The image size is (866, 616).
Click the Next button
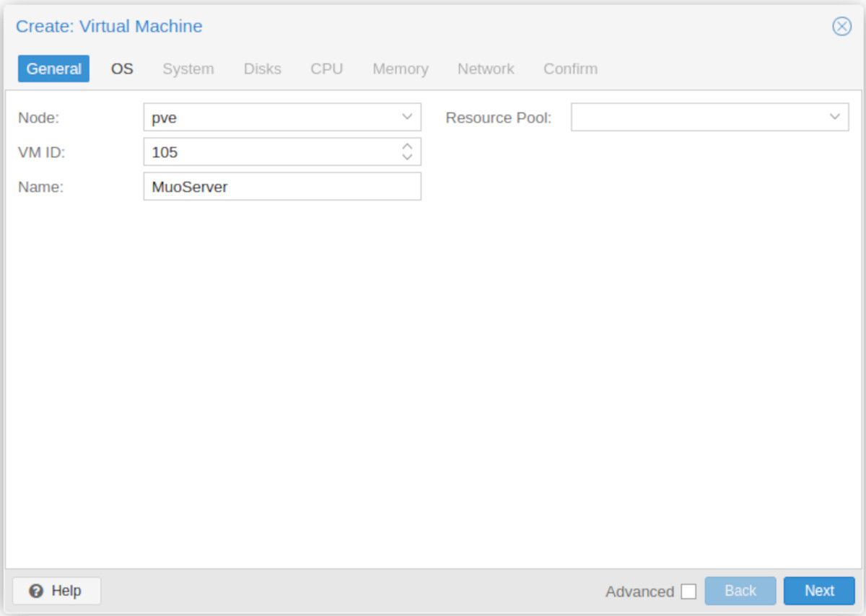pyautogui.click(x=818, y=591)
